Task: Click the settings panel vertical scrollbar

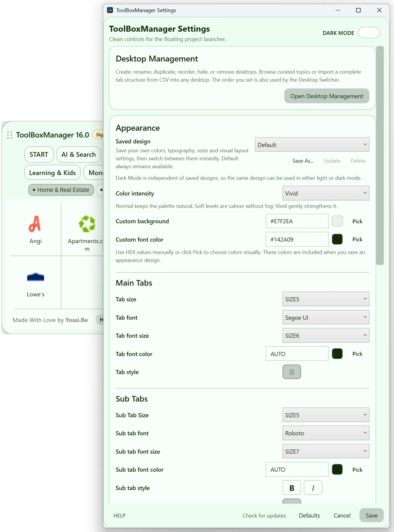Action: [x=380, y=156]
